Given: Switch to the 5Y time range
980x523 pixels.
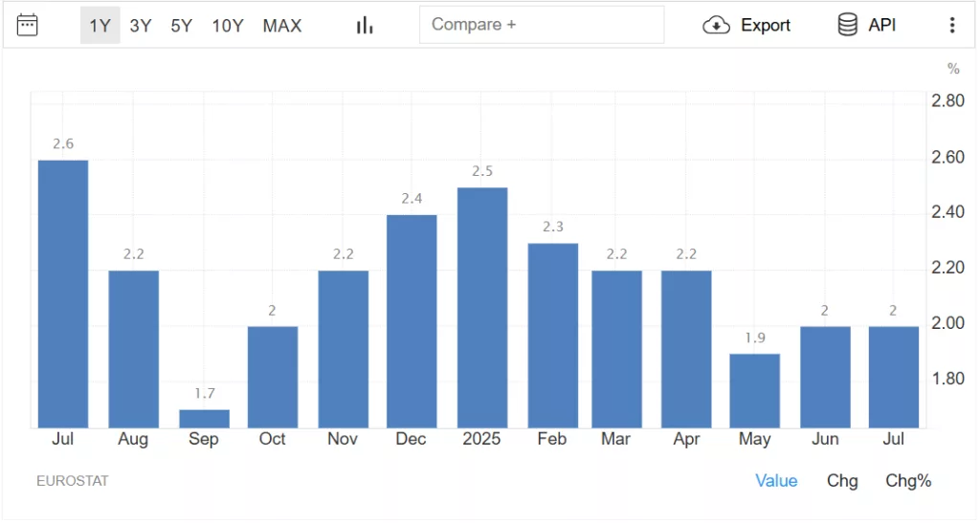Looking at the screenshot, I should pyautogui.click(x=182, y=26).
